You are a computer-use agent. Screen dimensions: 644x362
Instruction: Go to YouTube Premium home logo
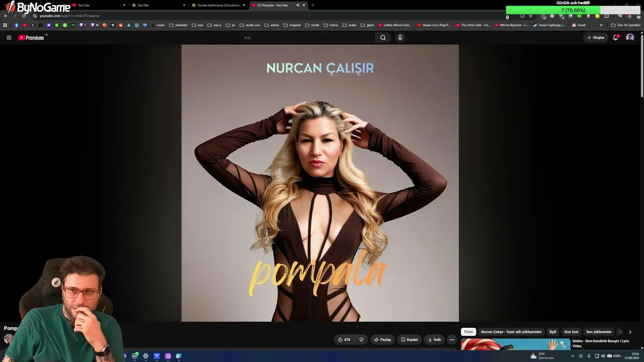click(x=31, y=38)
